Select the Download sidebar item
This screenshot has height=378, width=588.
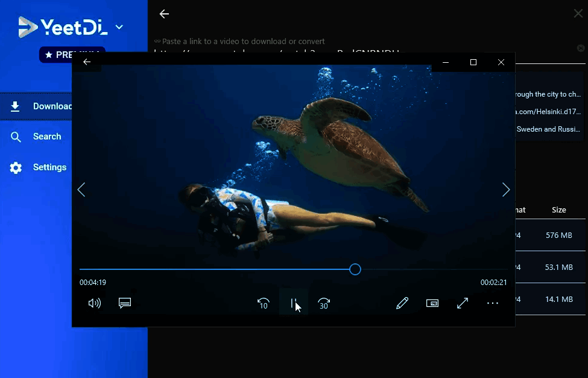pyautogui.click(x=36, y=106)
